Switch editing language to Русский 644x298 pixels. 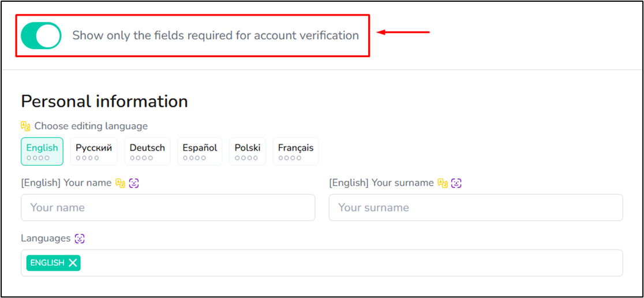pos(93,151)
